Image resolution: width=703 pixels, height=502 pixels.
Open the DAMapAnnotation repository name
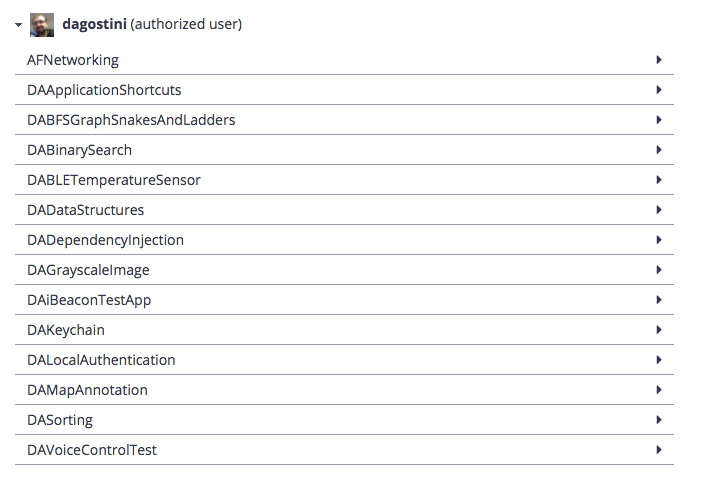coord(87,390)
